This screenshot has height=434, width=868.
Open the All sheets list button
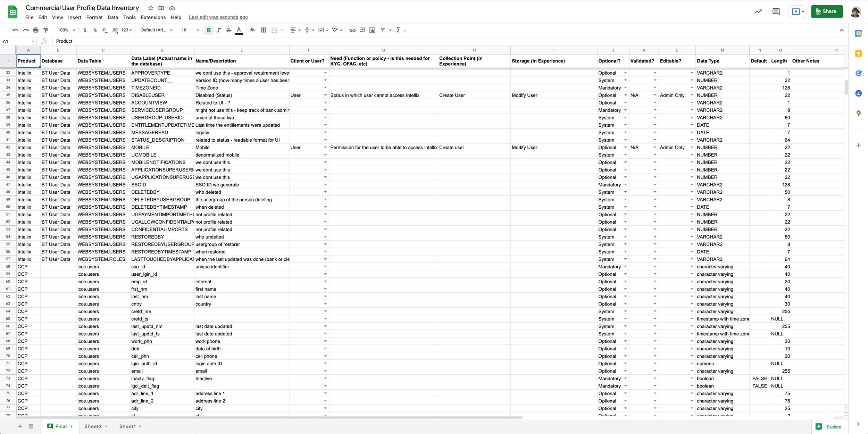pyautogui.click(x=31, y=426)
